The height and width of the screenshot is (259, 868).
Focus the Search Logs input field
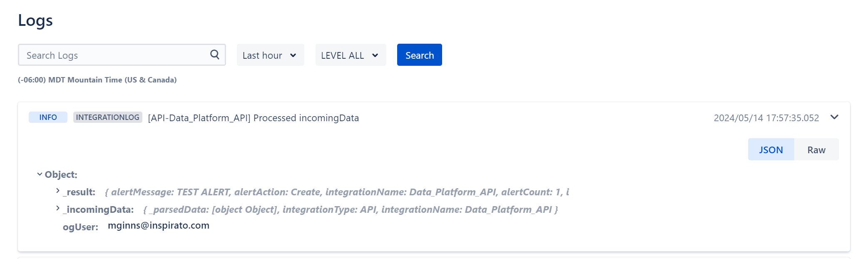(122, 55)
